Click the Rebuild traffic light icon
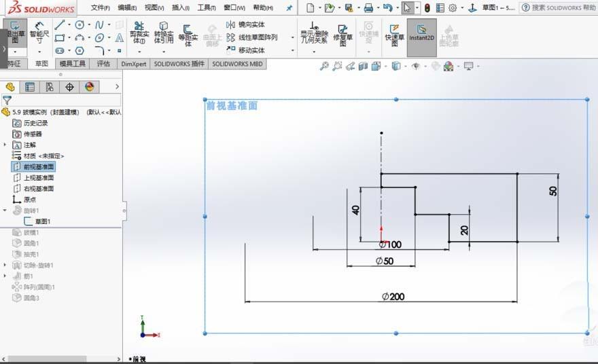 (427, 7)
